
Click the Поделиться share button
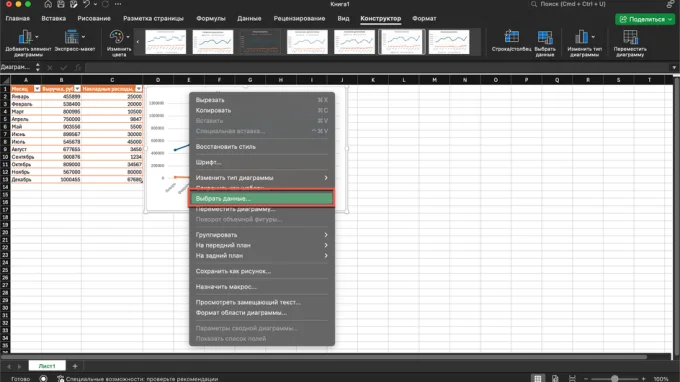tap(645, 19)
